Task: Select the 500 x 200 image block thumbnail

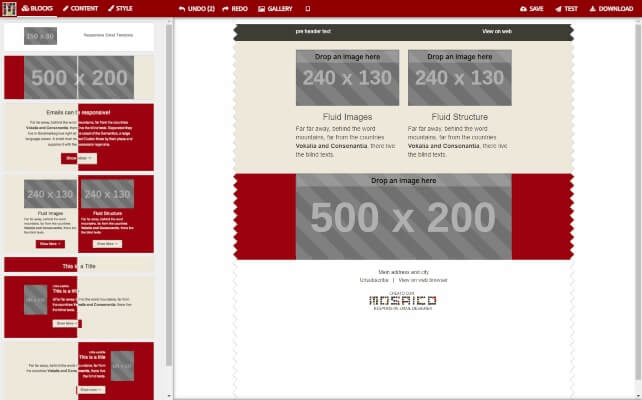Action: [x=79, y=77]
